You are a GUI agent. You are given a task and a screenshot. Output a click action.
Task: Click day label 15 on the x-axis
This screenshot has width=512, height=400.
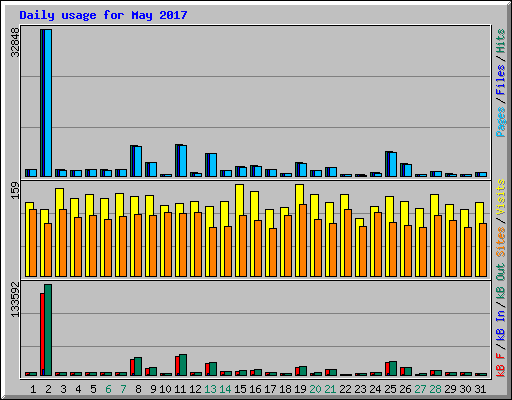point(240,389)
